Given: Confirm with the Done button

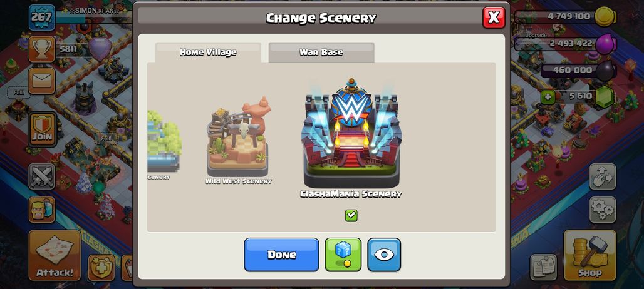Looking at the screenshot, I should 281,255.
